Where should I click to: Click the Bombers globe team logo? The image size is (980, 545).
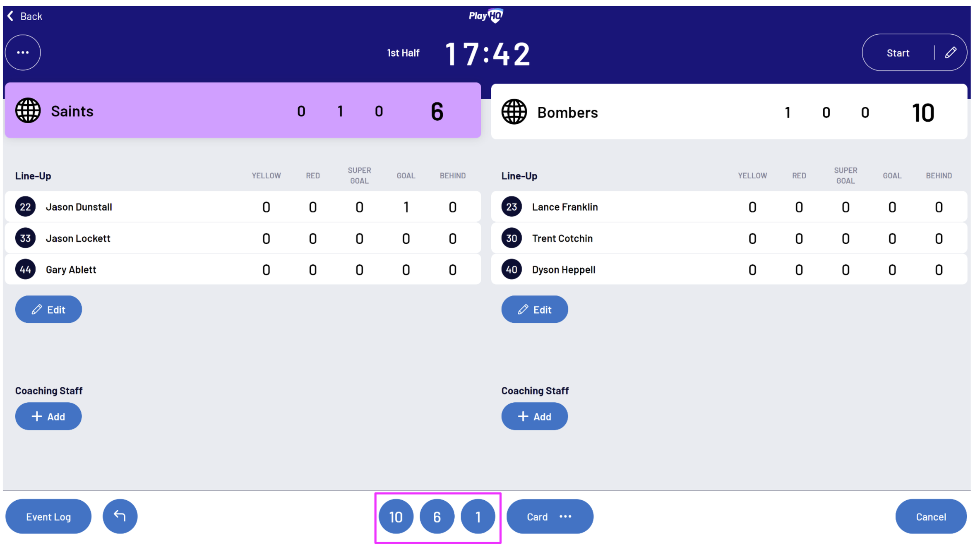[x=514, y=112]
